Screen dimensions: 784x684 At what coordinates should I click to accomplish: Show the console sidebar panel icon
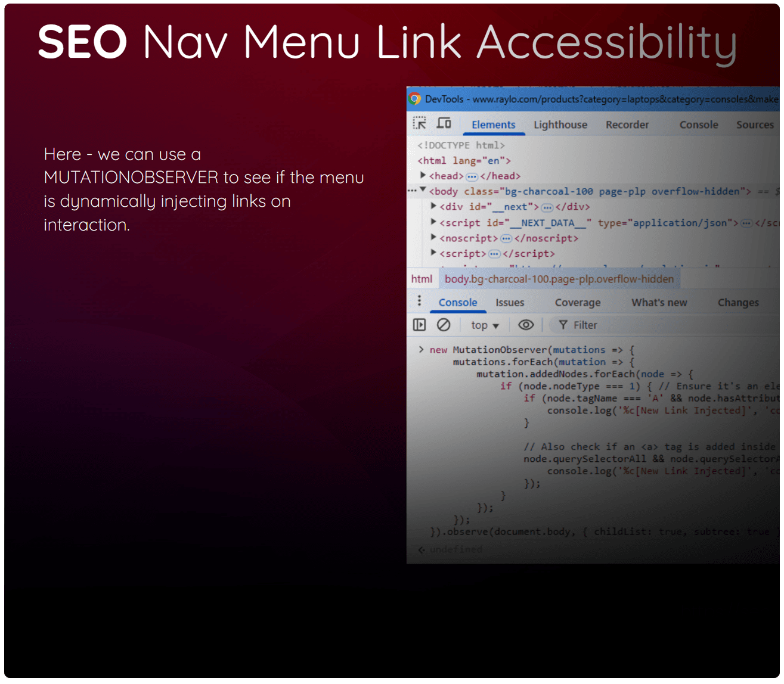pos(420,325)
